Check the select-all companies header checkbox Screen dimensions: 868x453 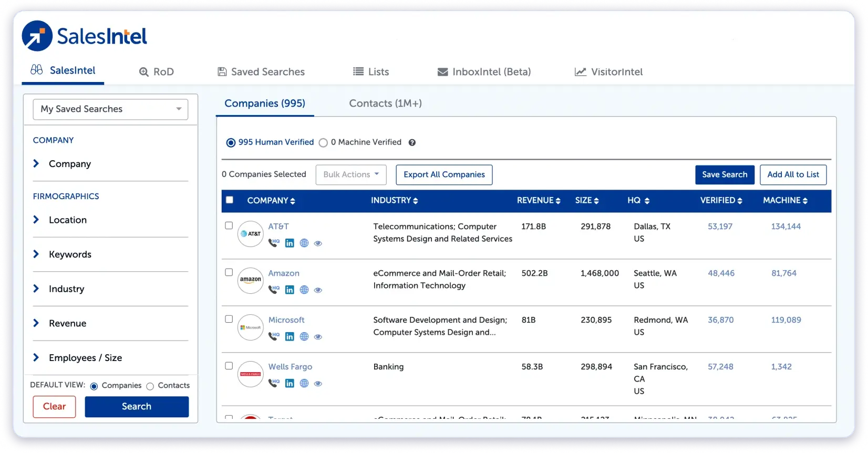click(230, 200)
